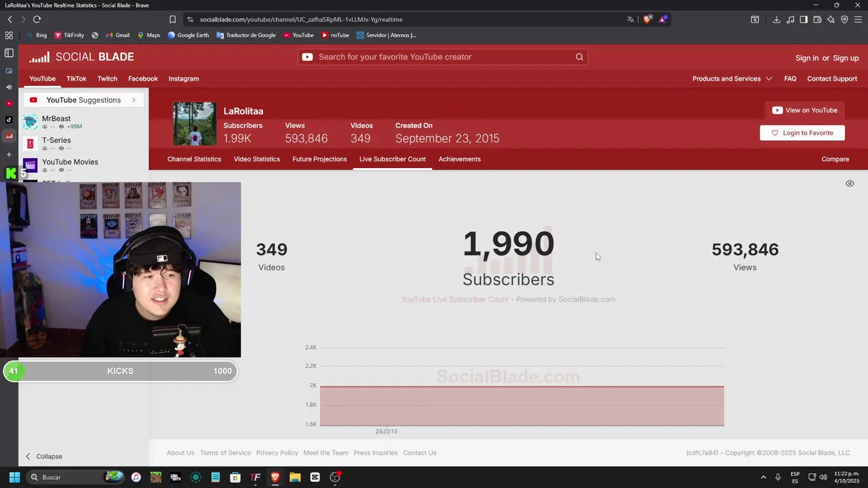Screen dimensions: 868x488
Task: Open the YouTube Movies suggestion
Action: [x=70, y=162]
